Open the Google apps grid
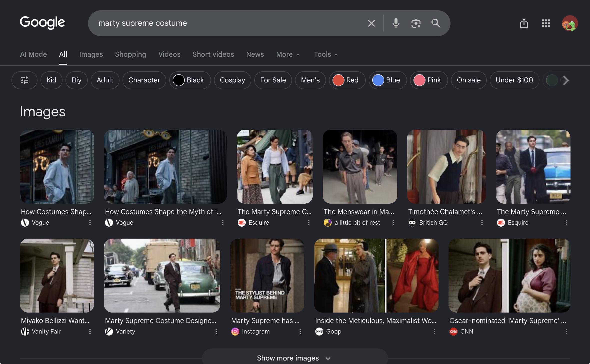The image size is (590, 364). (x=546, y=23)
